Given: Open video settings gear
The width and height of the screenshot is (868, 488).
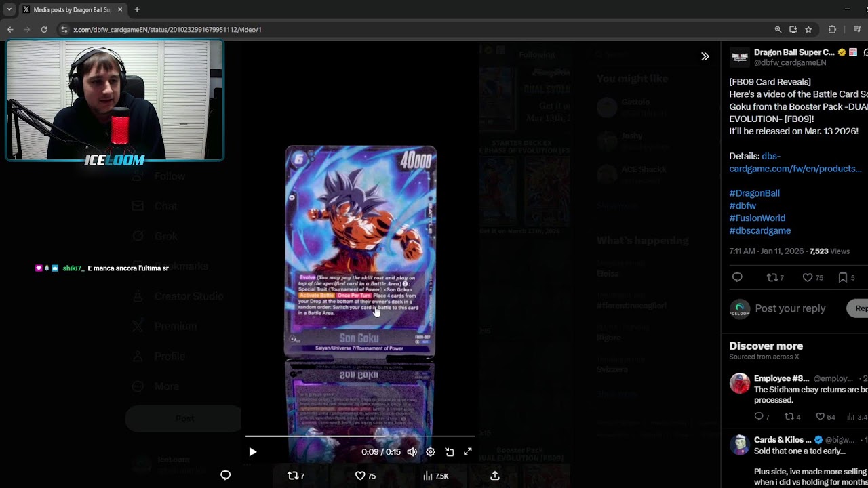Looking at the screenshot, I should click(x=431, y=452).
